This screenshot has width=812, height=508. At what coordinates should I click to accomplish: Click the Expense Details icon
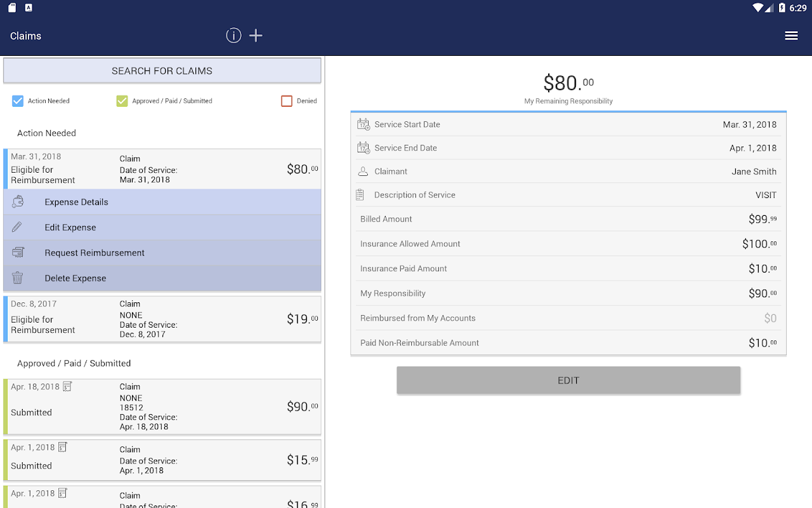18,202
